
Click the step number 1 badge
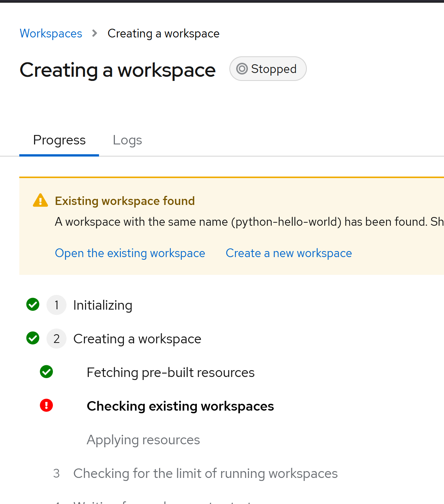pos(56,305)
